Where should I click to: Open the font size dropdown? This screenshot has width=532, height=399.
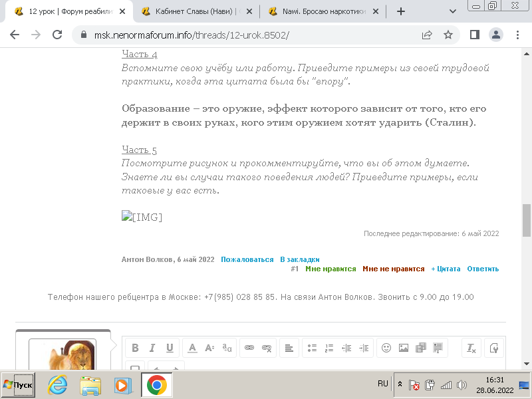click(x=209, y=348)
